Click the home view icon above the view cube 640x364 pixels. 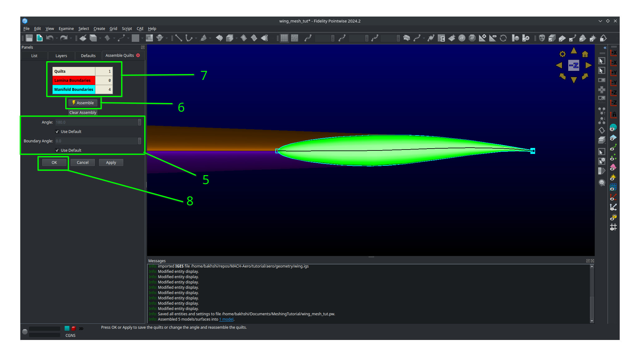click(585, 54)
